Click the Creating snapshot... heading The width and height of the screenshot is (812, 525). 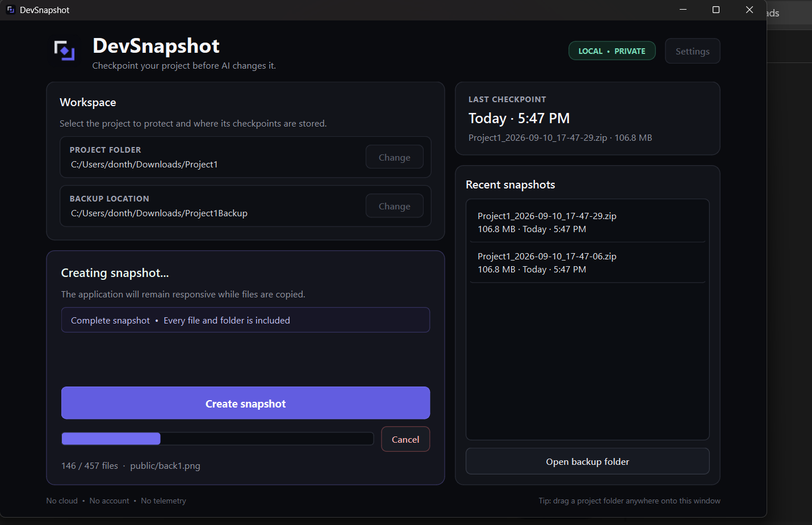tap(115, 273)
